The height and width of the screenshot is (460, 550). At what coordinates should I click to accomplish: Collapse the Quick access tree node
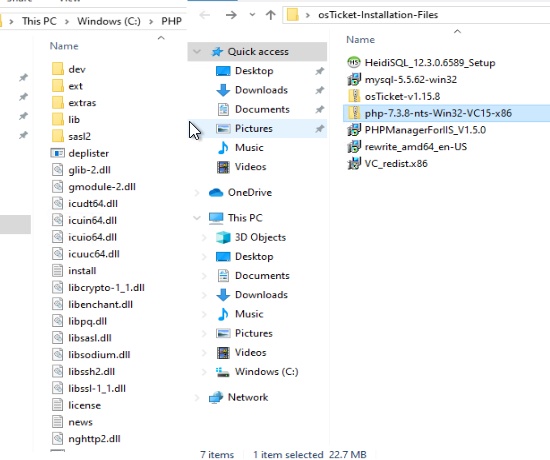click(197, 52)
